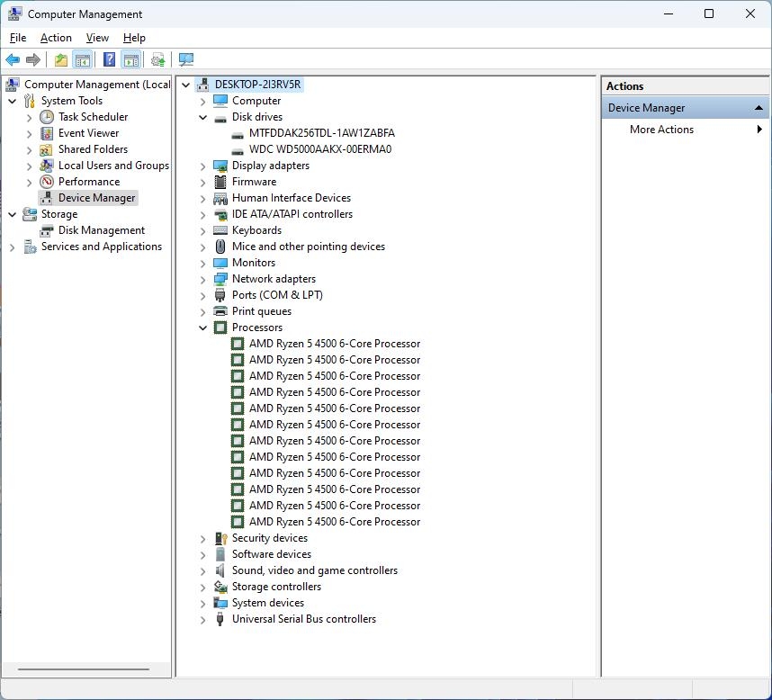Click the Update driver toolbar icon
This screenshot has width=772, height=700.
[158, 60]
